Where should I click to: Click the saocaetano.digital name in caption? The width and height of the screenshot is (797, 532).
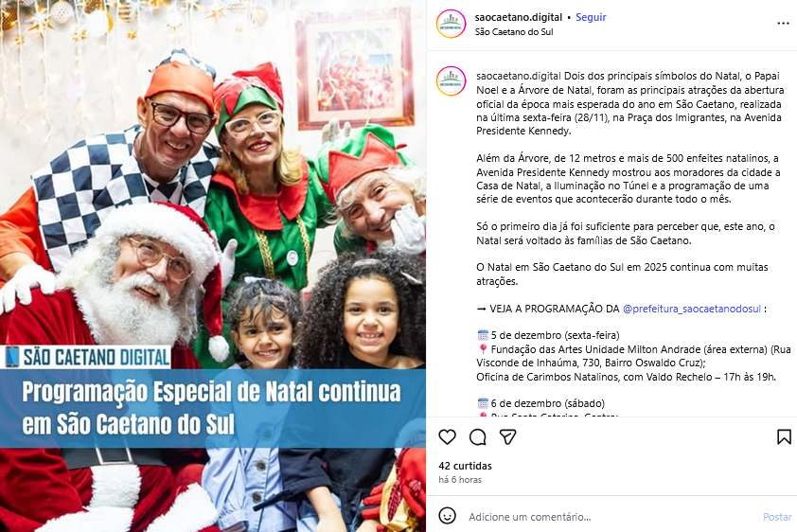tap(519, 77)
